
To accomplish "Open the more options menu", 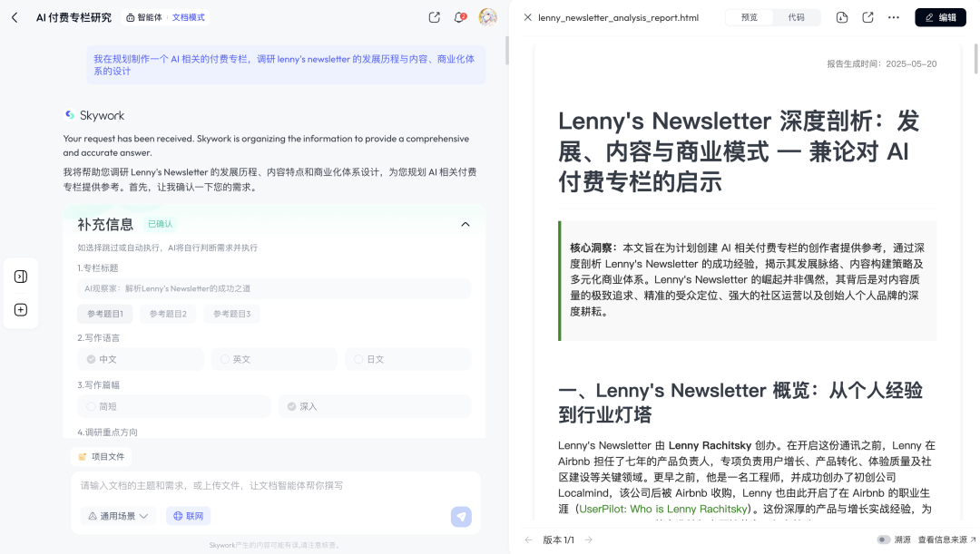I will 894,17.
